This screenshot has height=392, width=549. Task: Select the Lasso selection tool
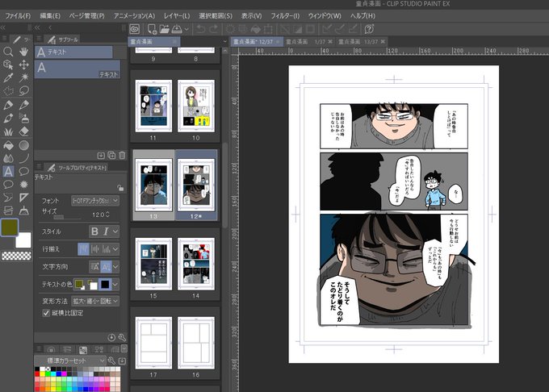pyautogui.click(x=23, y=90)
